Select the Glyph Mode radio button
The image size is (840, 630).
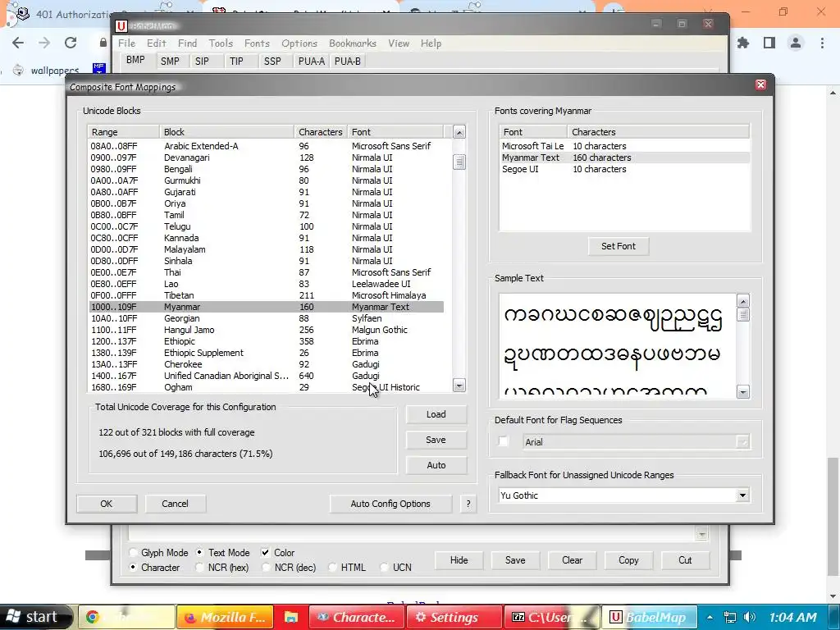tap(134, 552)
